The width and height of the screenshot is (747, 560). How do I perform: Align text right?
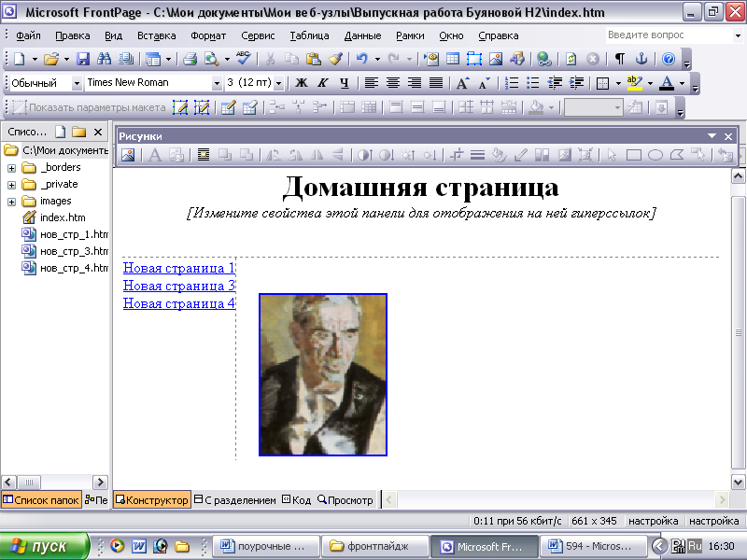pyautogui.click(x=415, y=83)
